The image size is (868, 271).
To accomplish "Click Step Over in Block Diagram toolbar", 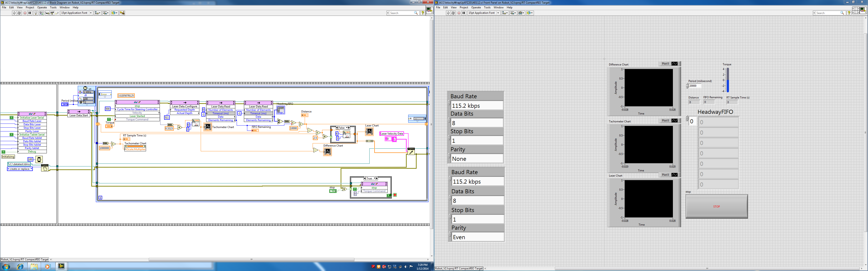I will [x=52, y=13].
